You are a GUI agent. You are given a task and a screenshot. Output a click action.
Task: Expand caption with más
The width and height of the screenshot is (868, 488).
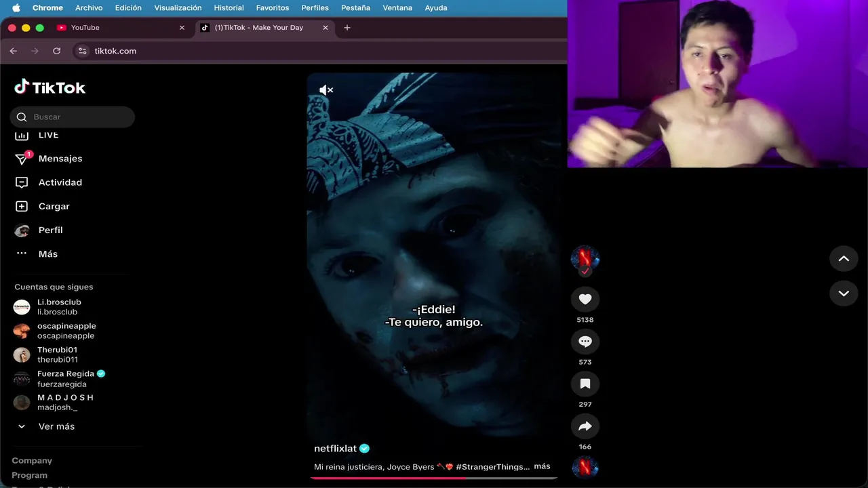click(x=542, y=466)
